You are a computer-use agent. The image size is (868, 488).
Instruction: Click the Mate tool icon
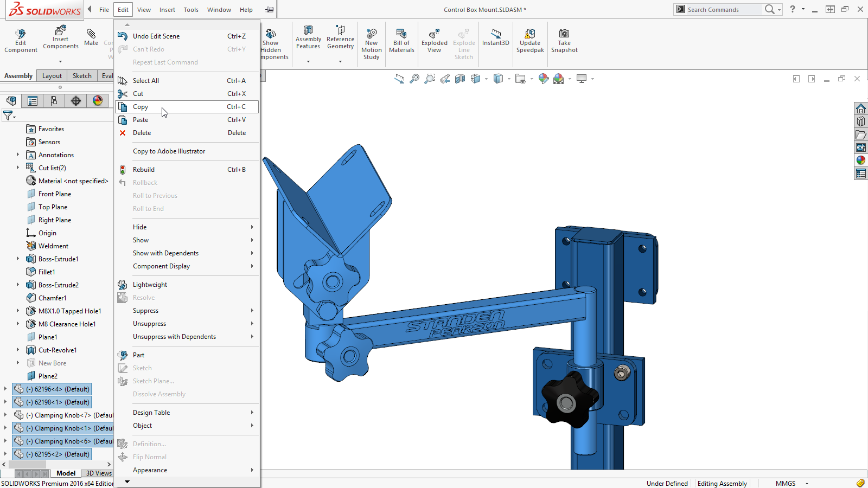point(91,35)
